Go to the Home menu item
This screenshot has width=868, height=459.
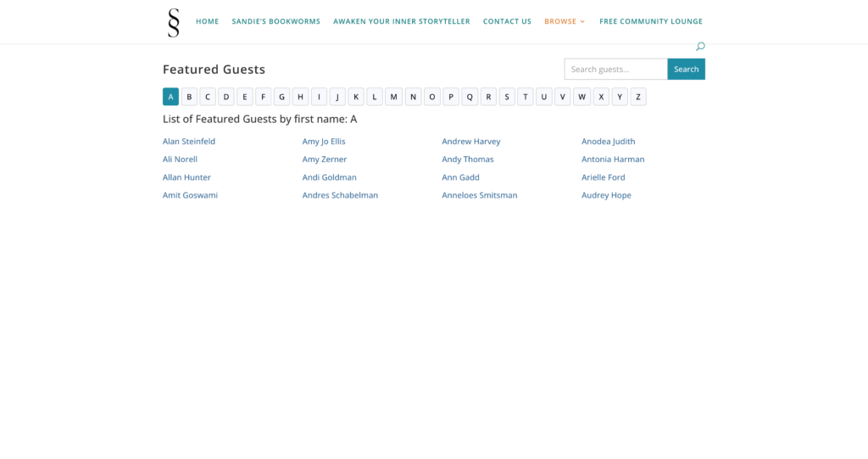coord(207,21)
